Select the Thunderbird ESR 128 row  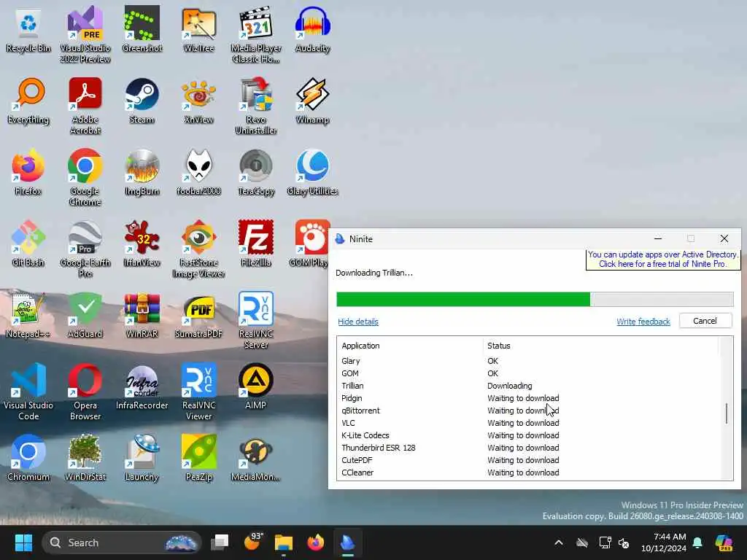[528, 448]
